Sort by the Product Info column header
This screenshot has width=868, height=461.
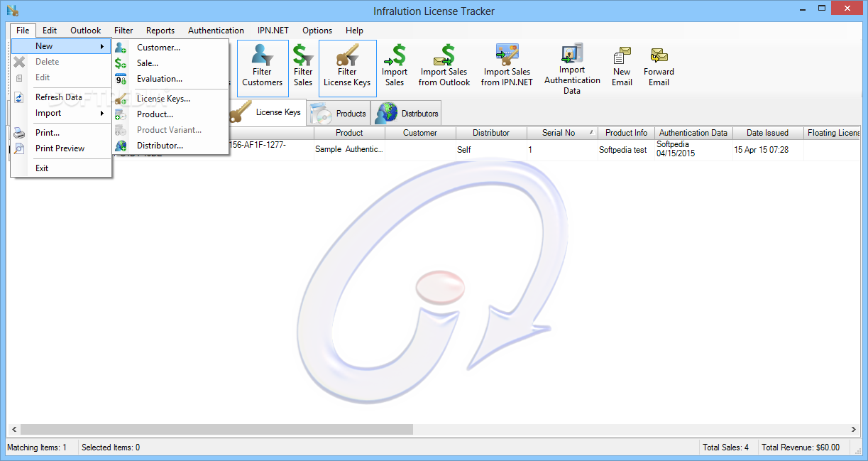[626, 133]
